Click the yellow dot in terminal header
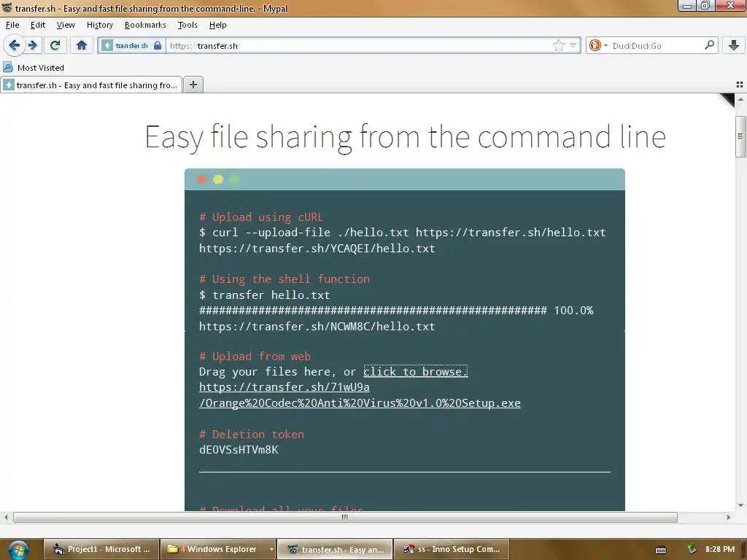This screenshot has height=560, width=747. (x=218, y=179)
